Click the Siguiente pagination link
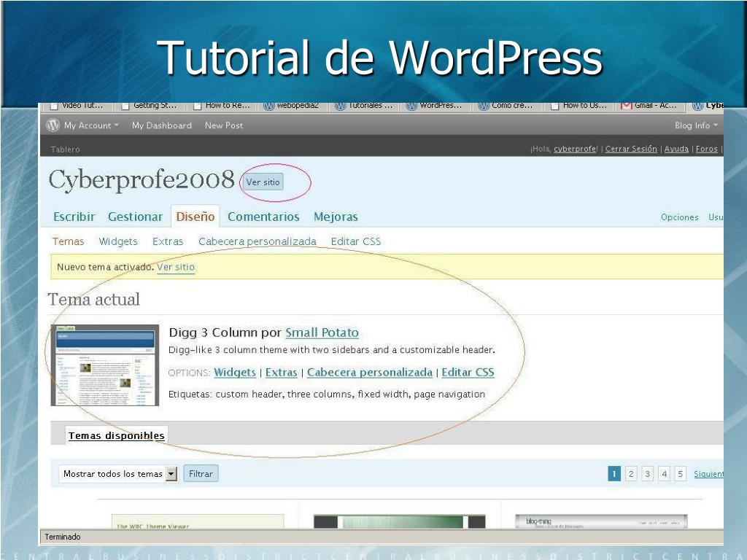747x560 pixels. (708, 474)
